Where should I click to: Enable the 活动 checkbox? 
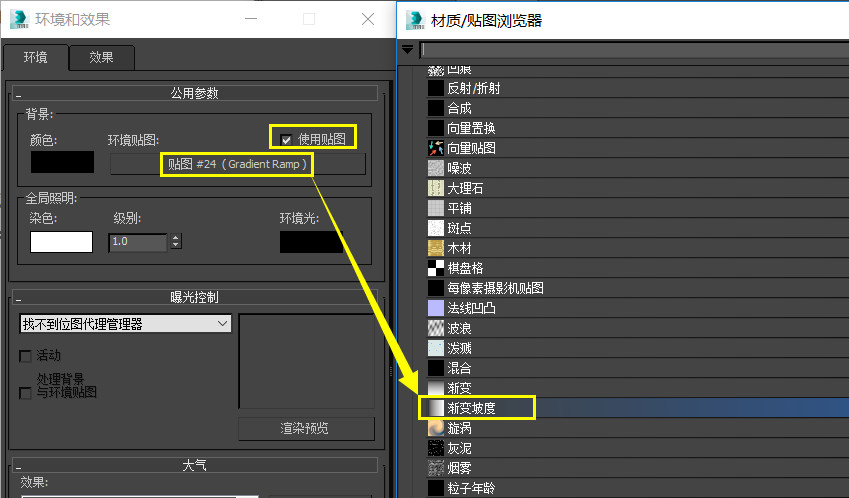coord(25,356)
